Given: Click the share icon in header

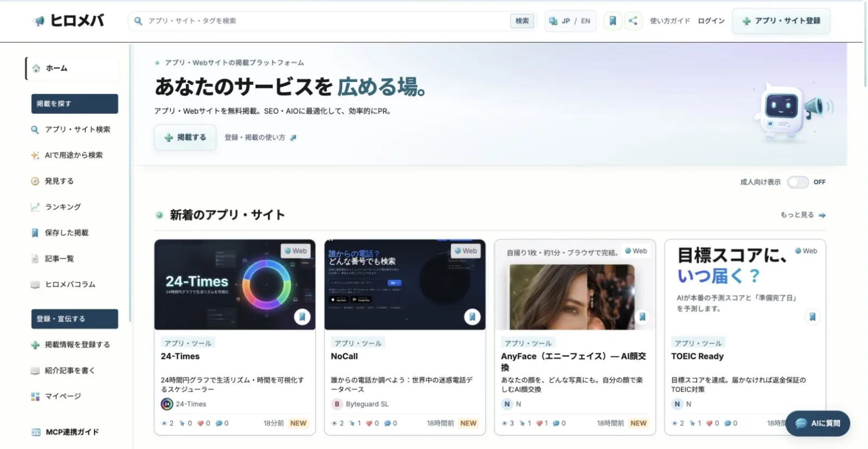Looking at the screenshot, I should coord(633,21).
